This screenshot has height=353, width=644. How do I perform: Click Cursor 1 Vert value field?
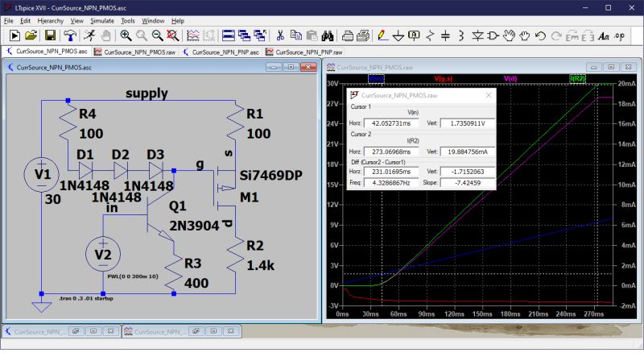click(468, 123)
